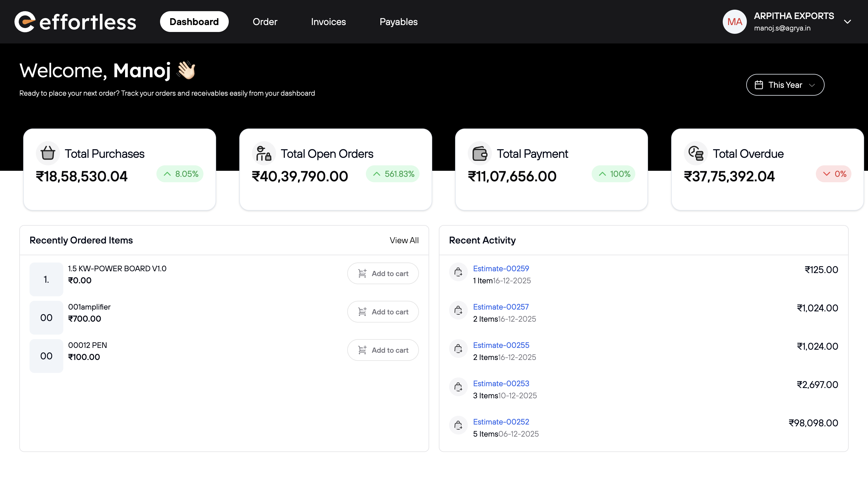Click View All for recently ordered items
This screenshot has width=868, height=490.
click(404, 240)
